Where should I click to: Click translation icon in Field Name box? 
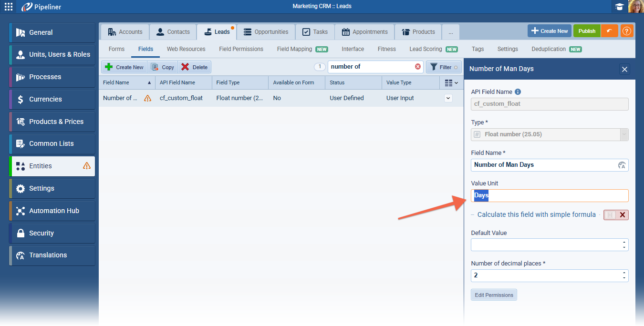click(x=622, y=165)
